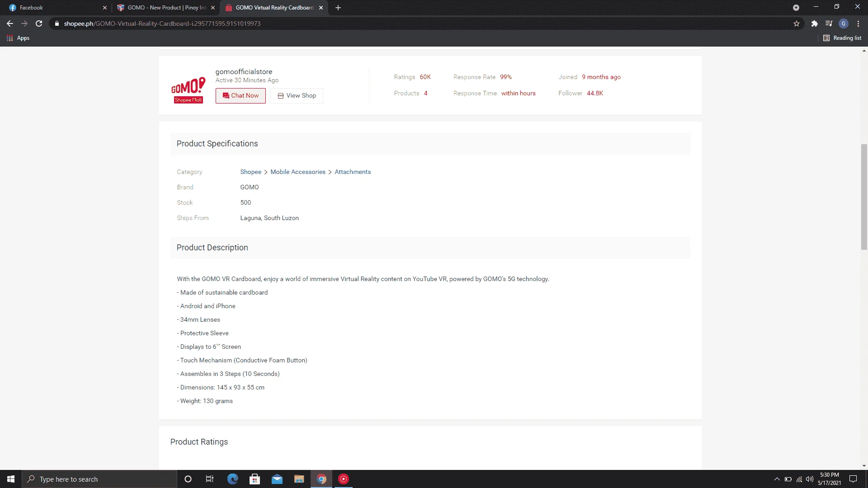This screenshot has width=868, height=488.
Task: Click the Product Specifications heading
Action: (217, 144)
